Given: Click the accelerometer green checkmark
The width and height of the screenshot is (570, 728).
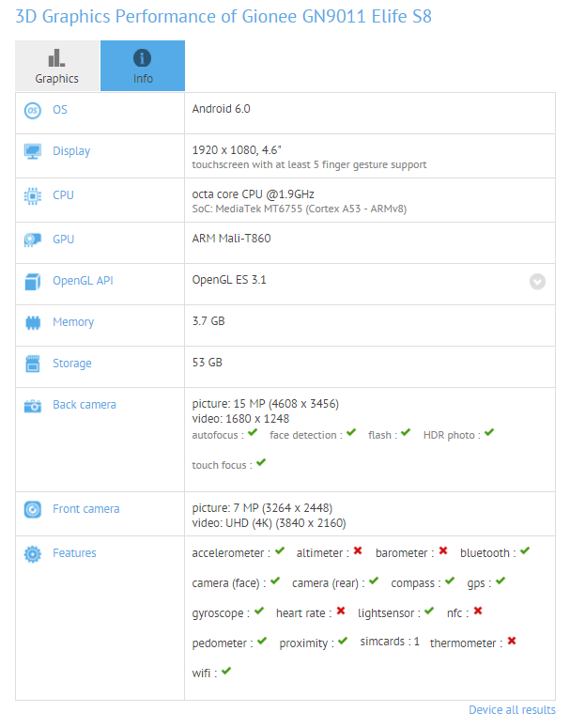Looking at the screenshot, I should coord(280,551).
